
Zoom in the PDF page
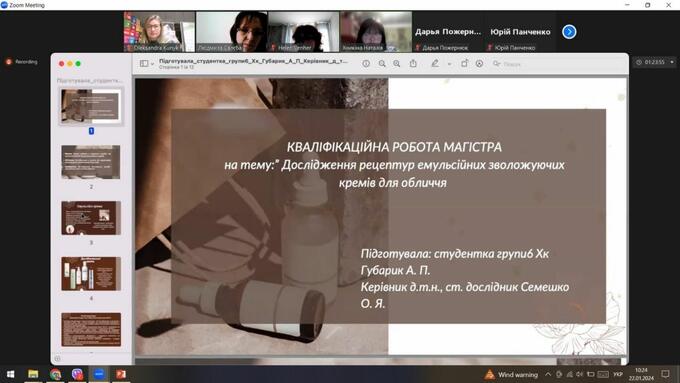click(397, 64)
